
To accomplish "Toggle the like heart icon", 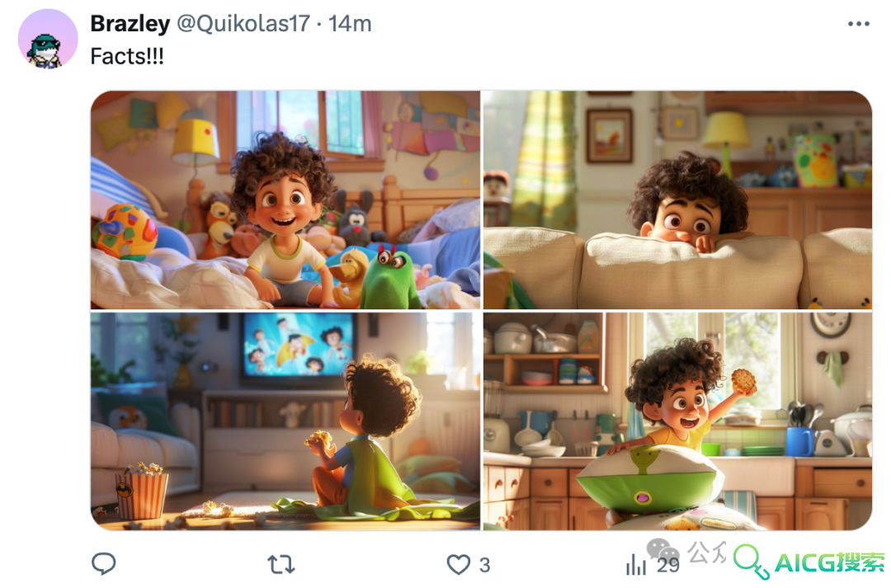I will tap(458, 564).
